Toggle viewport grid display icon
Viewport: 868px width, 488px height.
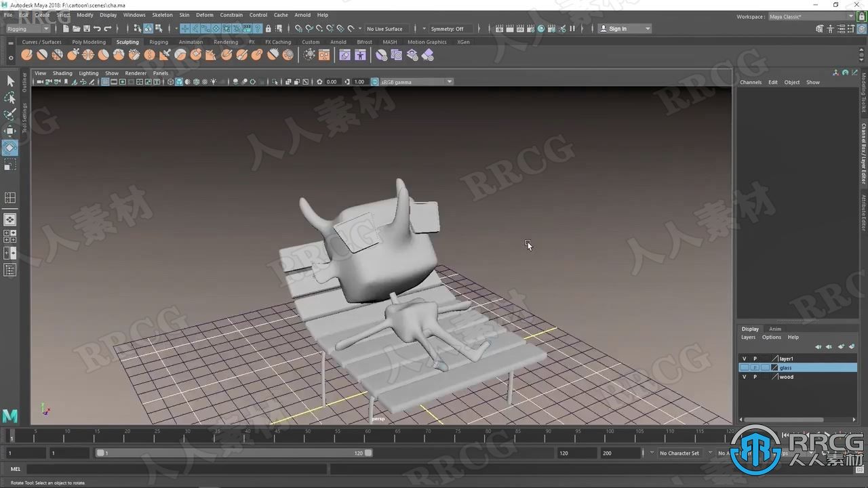(x=106, y=81)
